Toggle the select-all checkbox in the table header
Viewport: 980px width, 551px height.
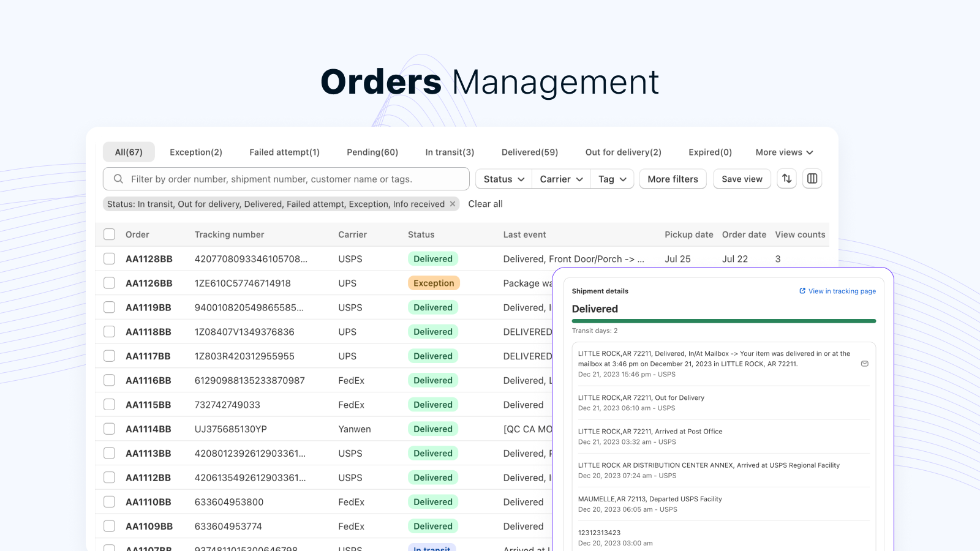109,234
